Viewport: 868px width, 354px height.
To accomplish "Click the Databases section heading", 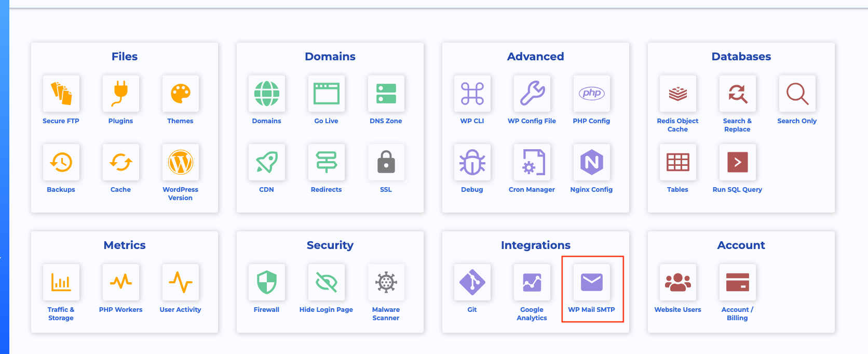I will [741, 57].
